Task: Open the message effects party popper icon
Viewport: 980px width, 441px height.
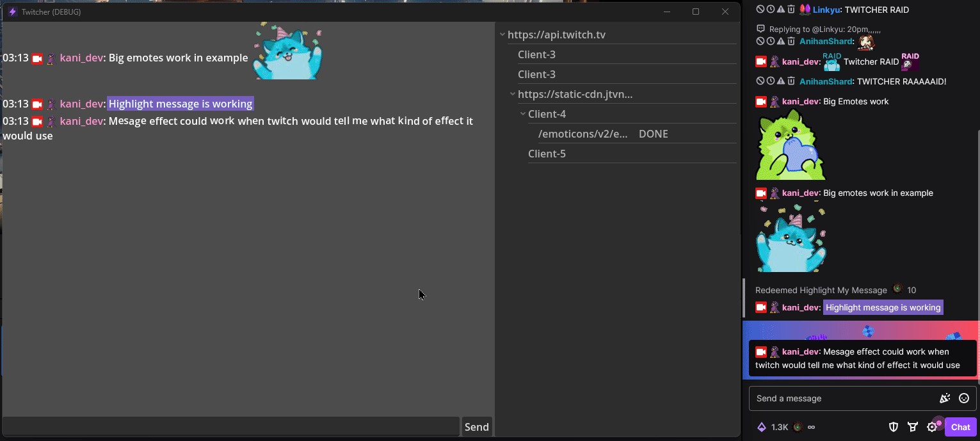Action: click(944, 398)
